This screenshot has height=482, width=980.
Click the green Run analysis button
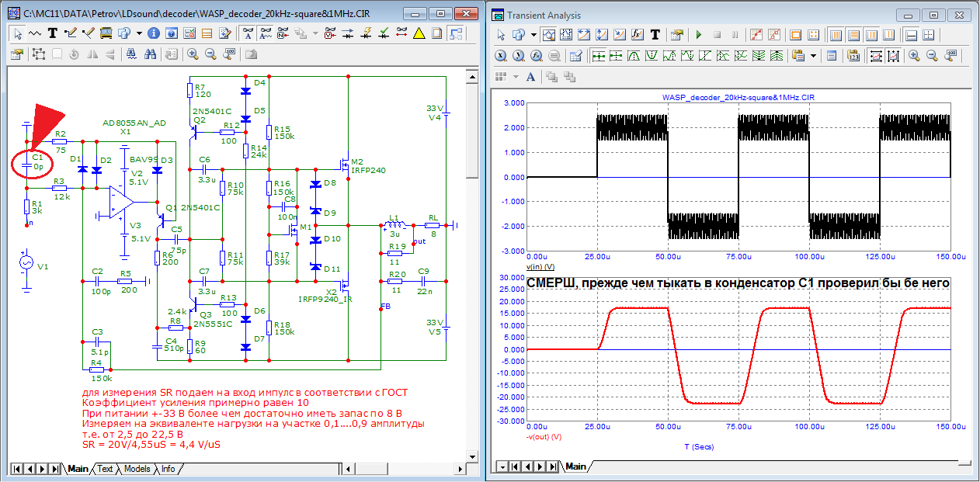(698, 35)
